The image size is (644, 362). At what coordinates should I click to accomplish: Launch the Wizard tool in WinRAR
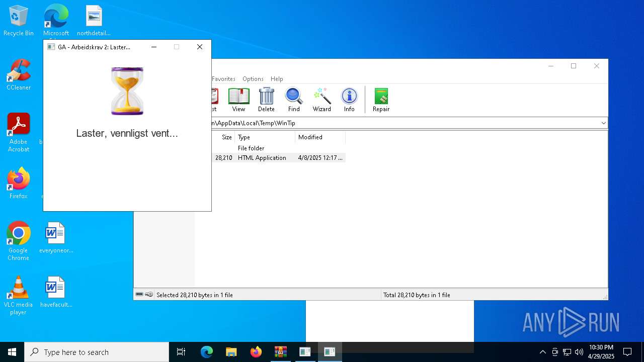tap(322, 100)
